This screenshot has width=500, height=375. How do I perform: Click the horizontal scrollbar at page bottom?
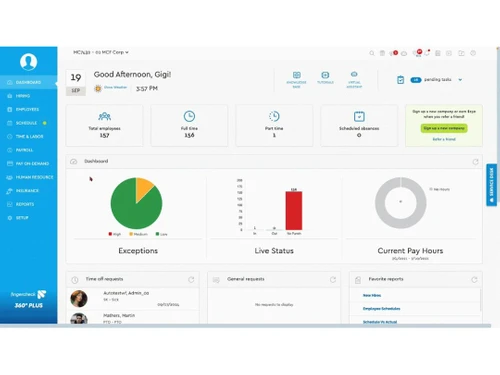(245, 326)
